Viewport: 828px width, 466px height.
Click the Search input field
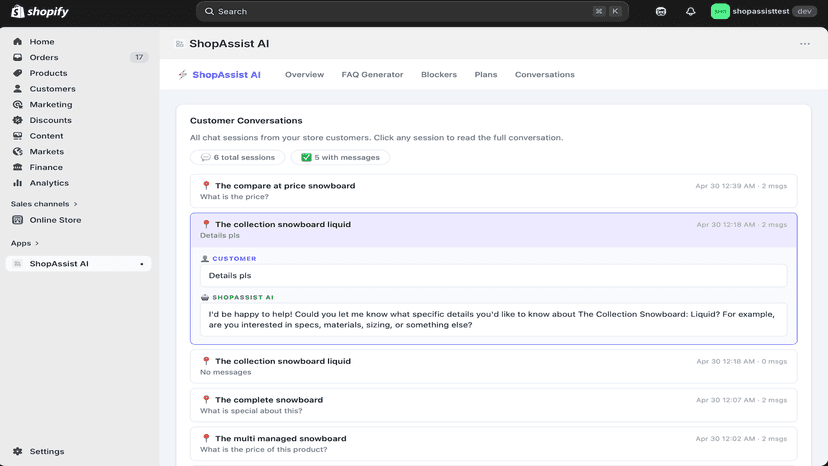(x=412, y=11)
